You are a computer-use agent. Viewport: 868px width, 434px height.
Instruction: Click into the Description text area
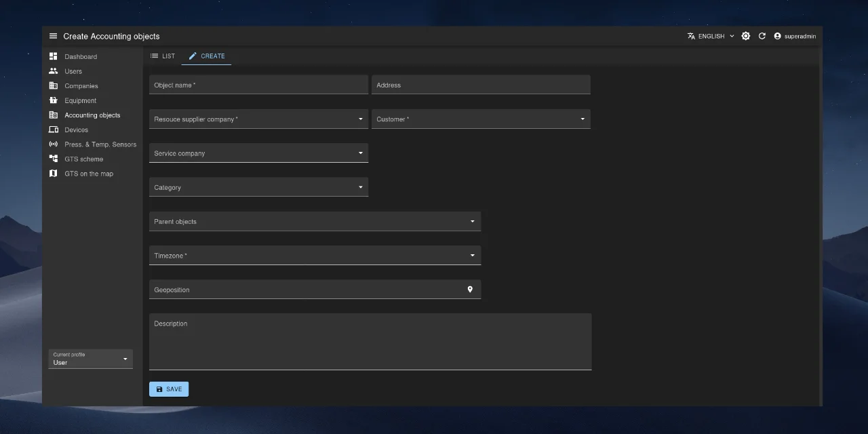pos(370,342)
